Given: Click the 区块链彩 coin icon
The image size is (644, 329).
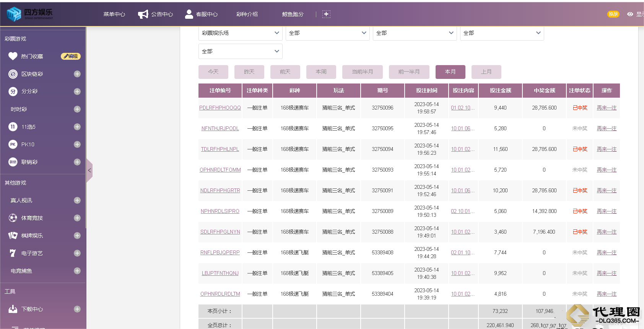Looking at the screenshot, I should 13,74.
